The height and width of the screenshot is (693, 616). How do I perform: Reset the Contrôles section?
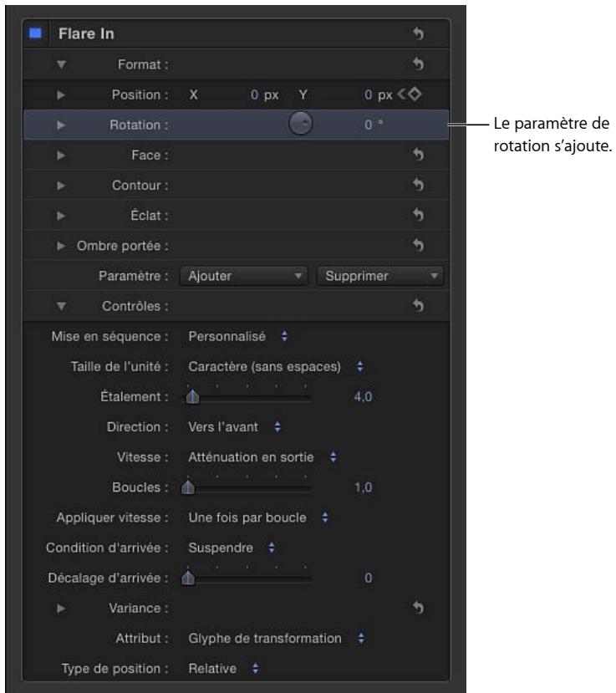pos(418,306)
